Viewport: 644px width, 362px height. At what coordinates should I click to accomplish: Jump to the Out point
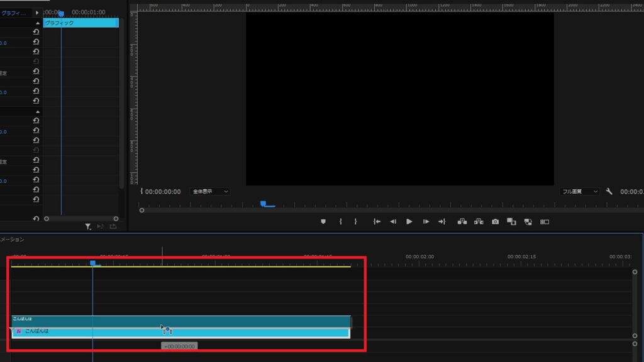click(442, 222)
